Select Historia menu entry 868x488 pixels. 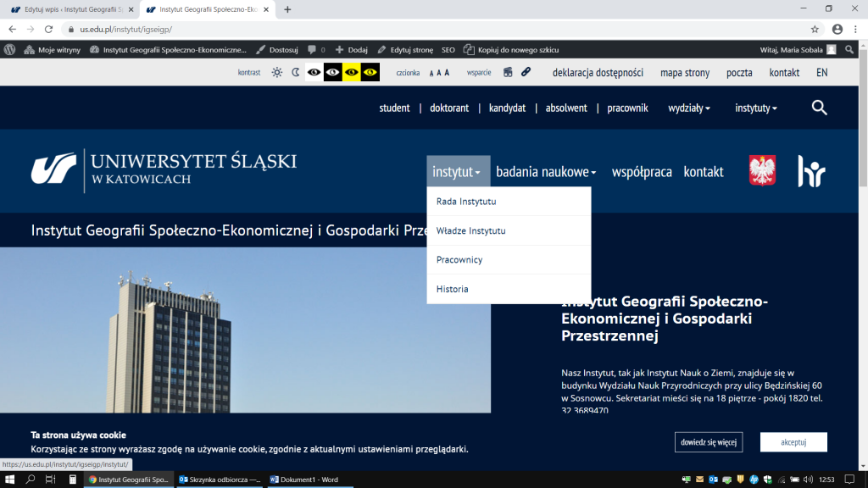(x=509, y=289)
